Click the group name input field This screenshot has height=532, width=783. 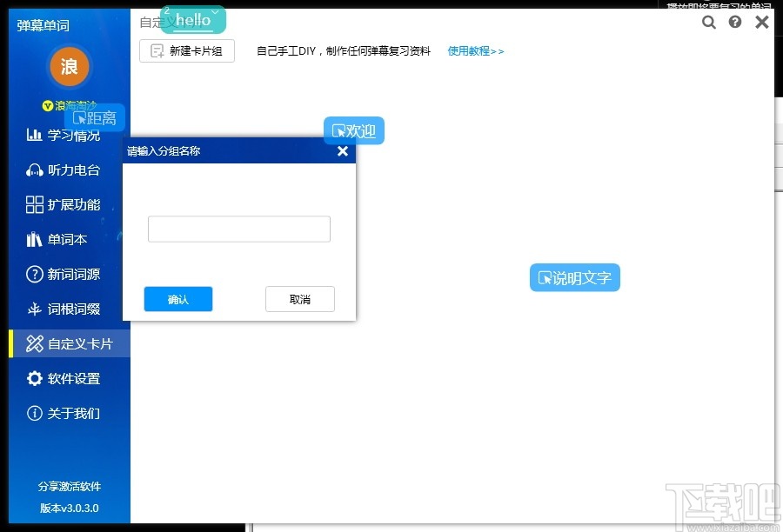coord(238,229)
